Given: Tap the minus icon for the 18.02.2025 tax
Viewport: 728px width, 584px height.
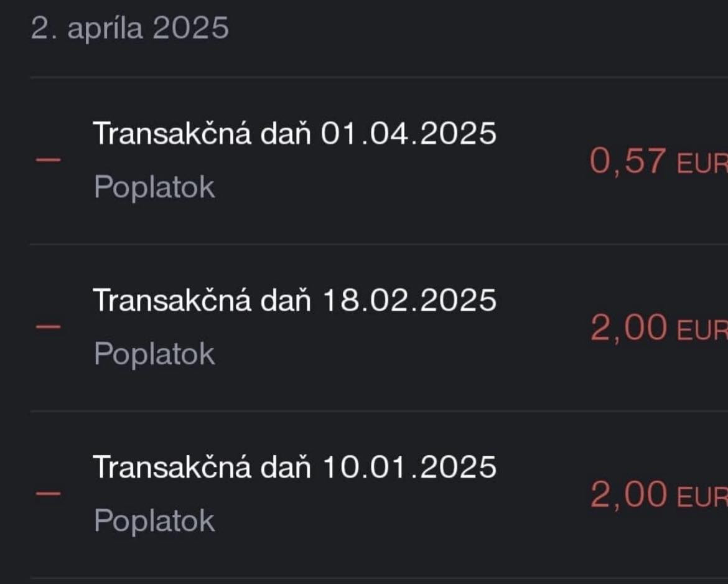Looking at the screenshot, I should [48, 326].
